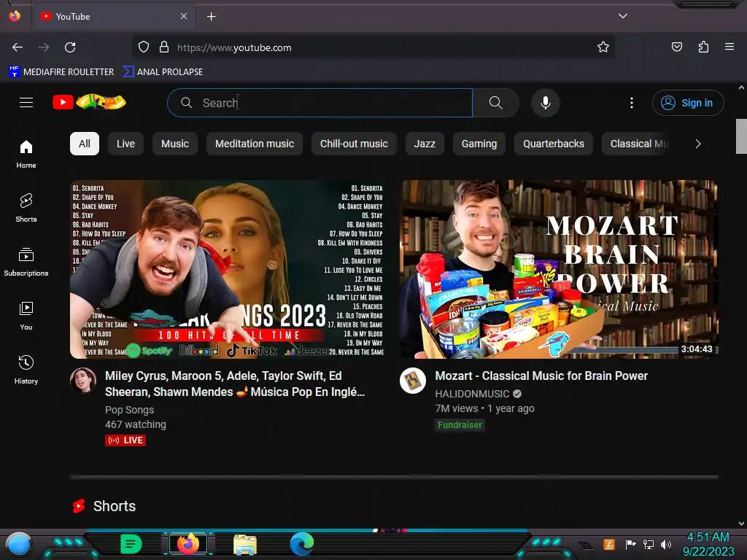
Task: Click the Shorts section heading
Action: (x=115, y=506)
